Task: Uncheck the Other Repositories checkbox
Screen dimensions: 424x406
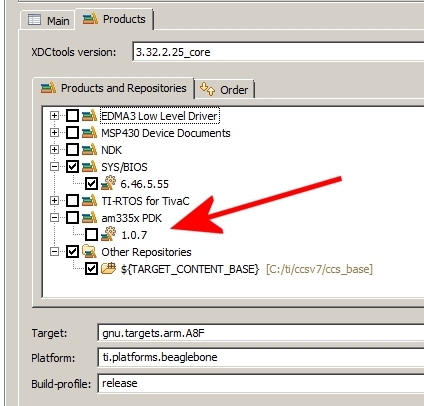Action: 72,252
